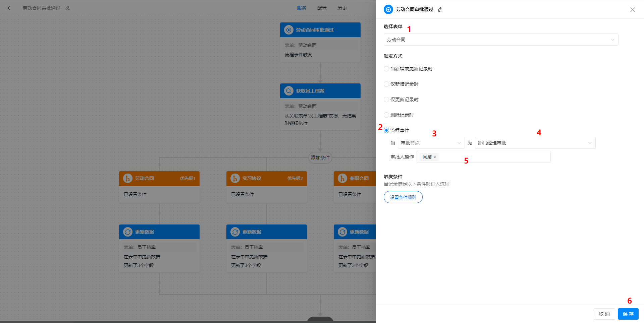644x323 pixels.
Task: Click the orange icon on 实习协议 branch node
Action: pyautogui.click(x=235, y=178)
